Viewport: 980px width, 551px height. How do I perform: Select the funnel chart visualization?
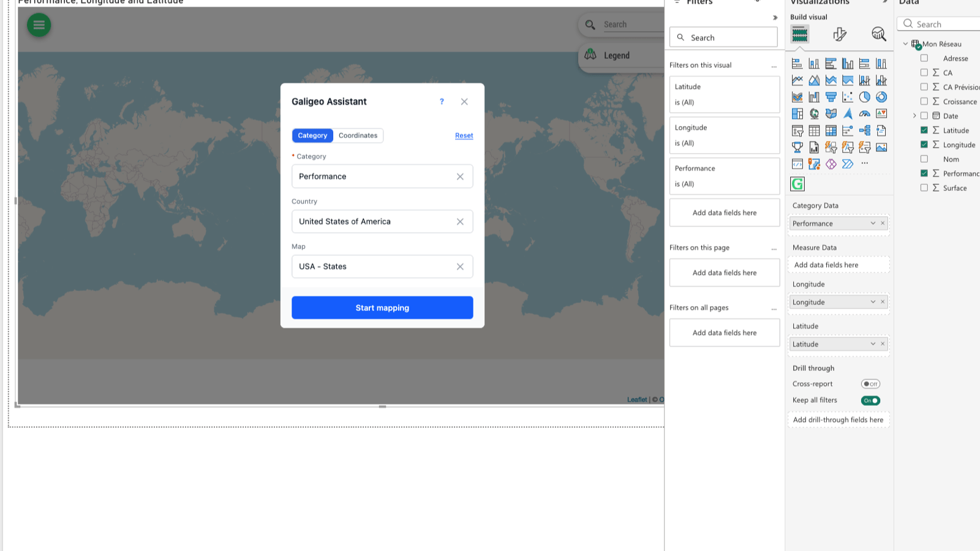tap(831, 97)
